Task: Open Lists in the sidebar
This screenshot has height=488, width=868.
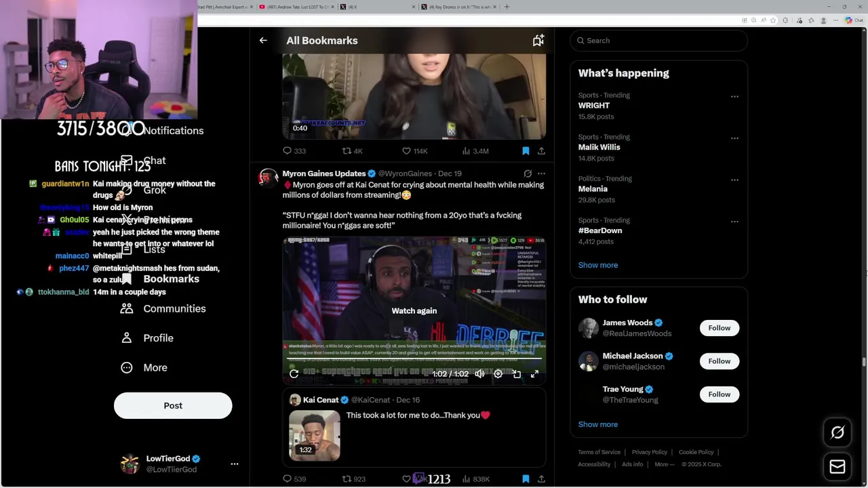Action: [x=144, y=249]
